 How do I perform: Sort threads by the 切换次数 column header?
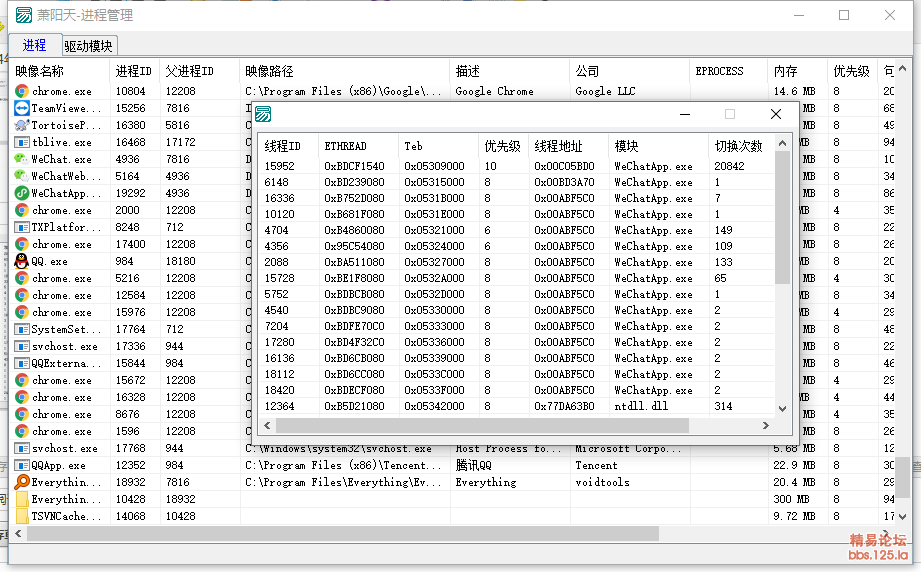738,146
